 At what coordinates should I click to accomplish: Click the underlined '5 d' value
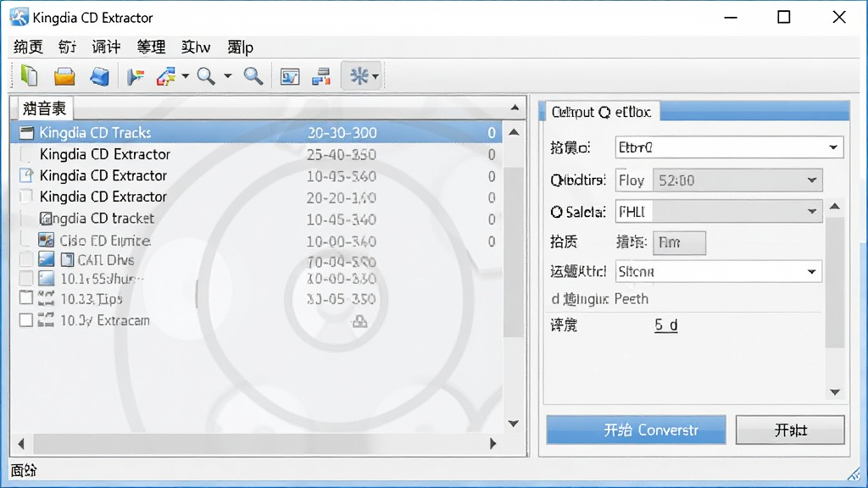pos(666,325)
